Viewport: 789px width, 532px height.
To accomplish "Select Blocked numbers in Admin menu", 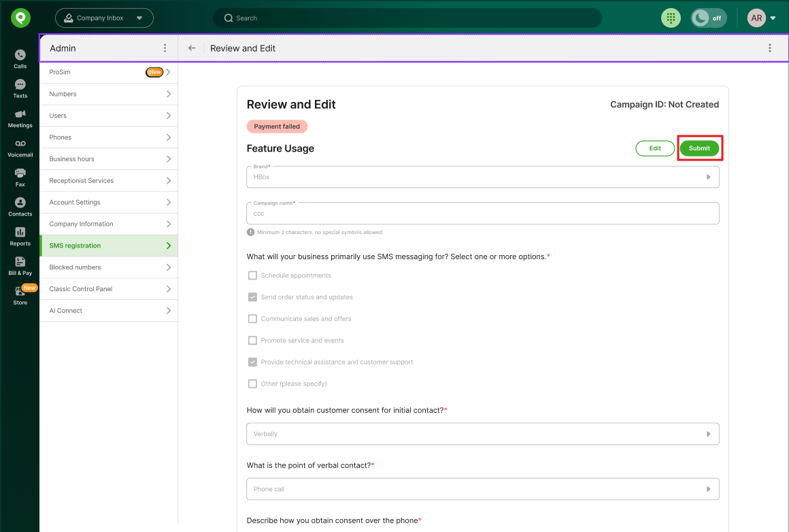I will (109, 267).
